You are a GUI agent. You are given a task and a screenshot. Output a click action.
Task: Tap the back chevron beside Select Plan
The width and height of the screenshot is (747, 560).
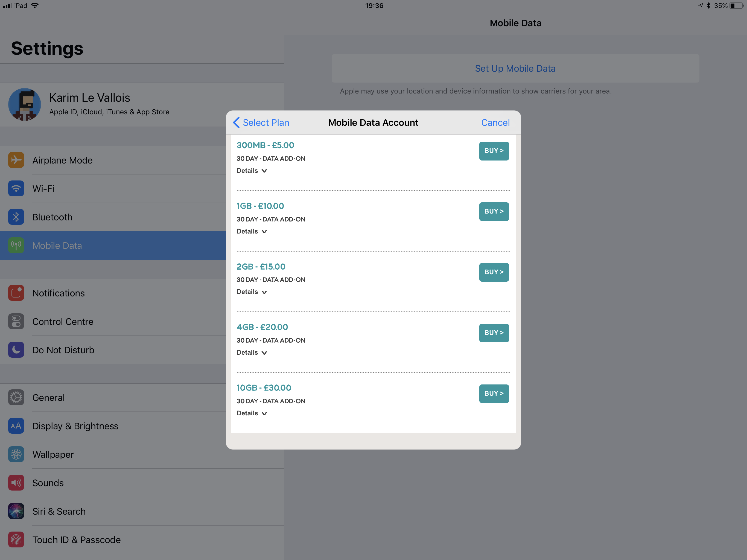pos(237,122)
